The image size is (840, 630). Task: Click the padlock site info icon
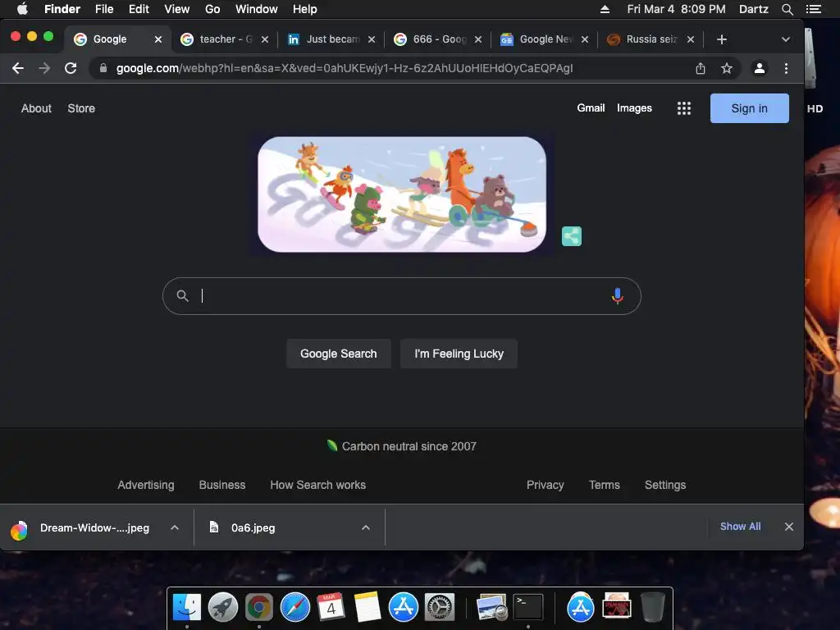[x=103, y=68]
